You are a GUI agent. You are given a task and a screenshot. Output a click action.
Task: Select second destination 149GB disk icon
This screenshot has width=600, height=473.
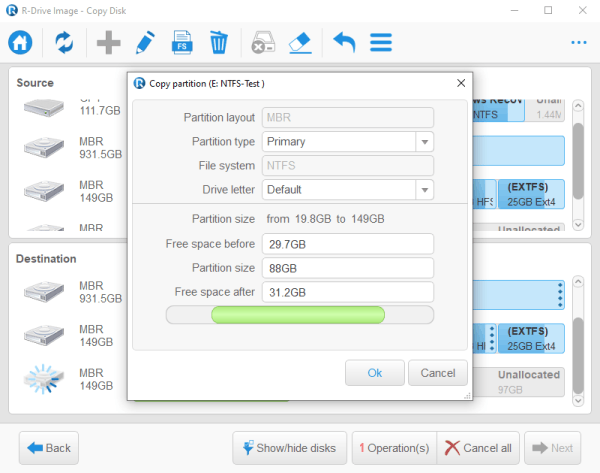point(44,335)
